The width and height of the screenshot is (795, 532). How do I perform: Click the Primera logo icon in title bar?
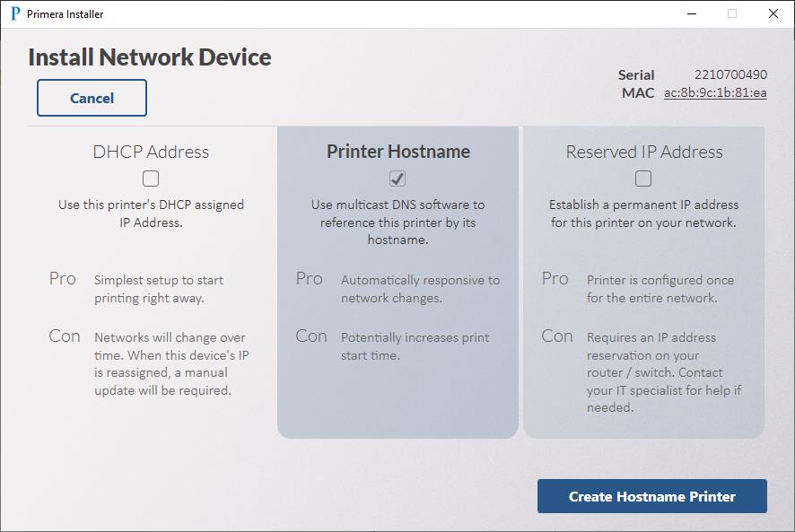[15, 13]
